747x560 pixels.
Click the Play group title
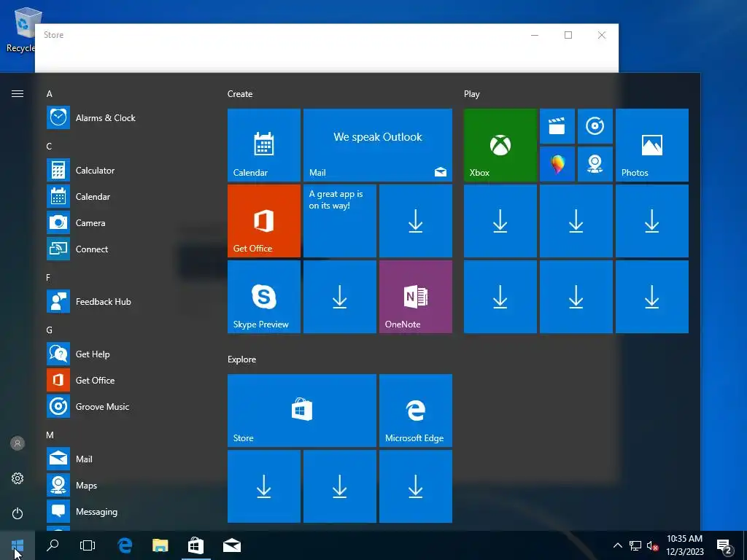click(x=472, y=94)
